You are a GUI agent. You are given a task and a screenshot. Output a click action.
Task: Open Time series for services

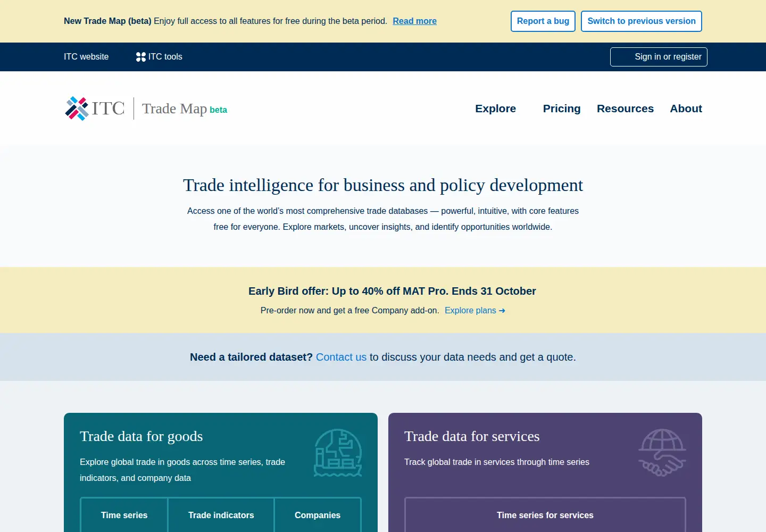click(x=545, y=515)
